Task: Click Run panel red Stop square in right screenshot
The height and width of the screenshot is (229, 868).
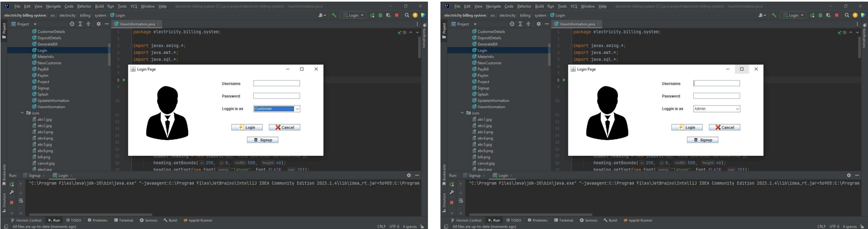Action: (452, 202)
